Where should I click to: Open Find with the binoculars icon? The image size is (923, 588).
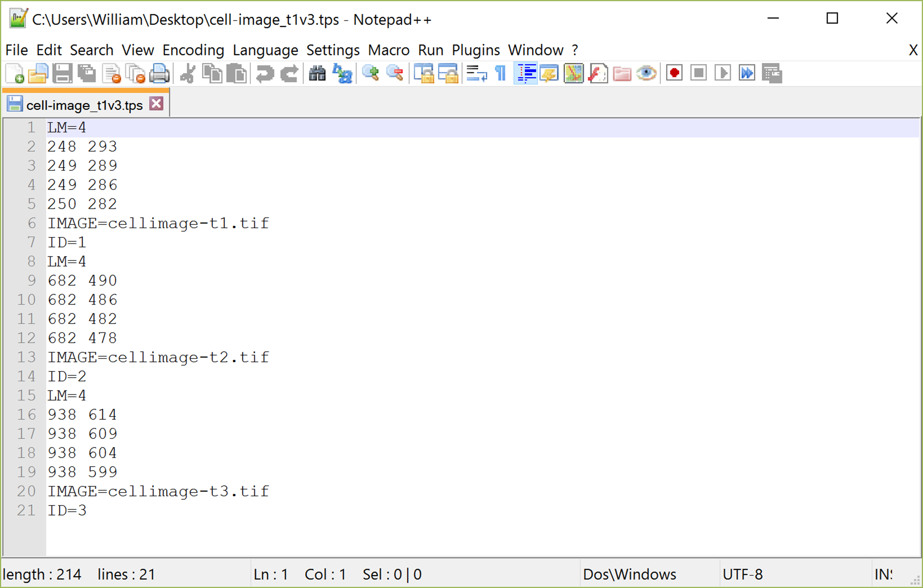[x=317, y=73]
